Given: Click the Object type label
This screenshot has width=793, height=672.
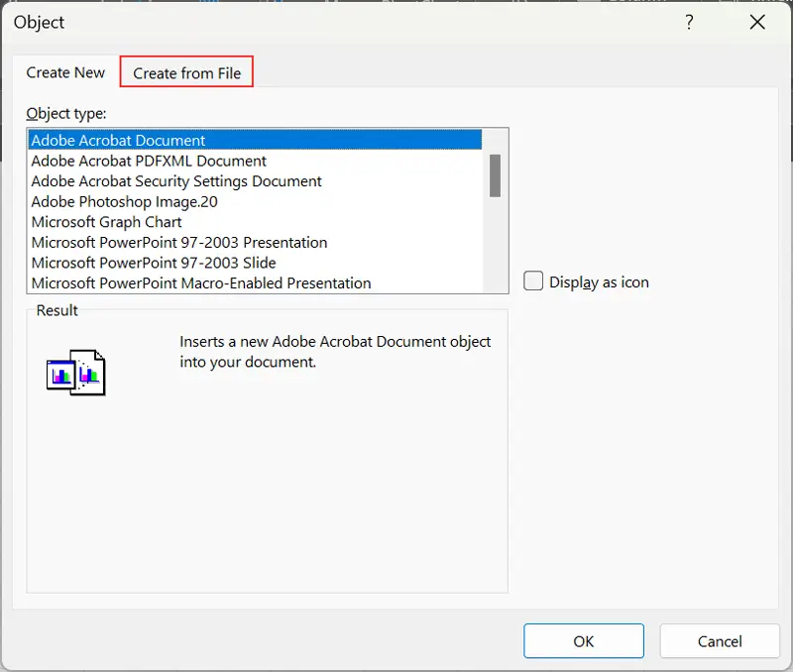Looking at the screenshot, I should click(x=66, y=113).
